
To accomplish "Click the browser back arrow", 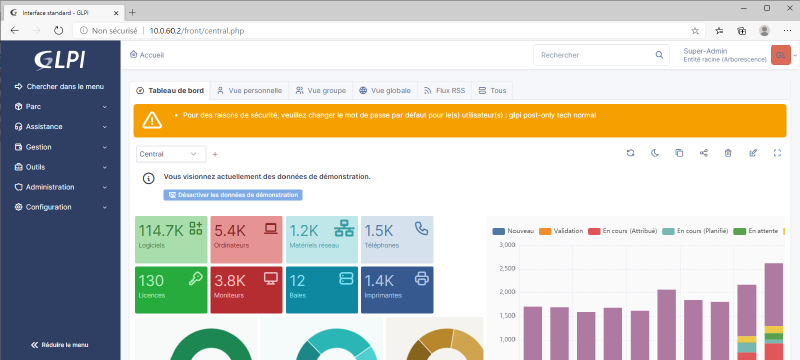I will click(x=14, y=31).
